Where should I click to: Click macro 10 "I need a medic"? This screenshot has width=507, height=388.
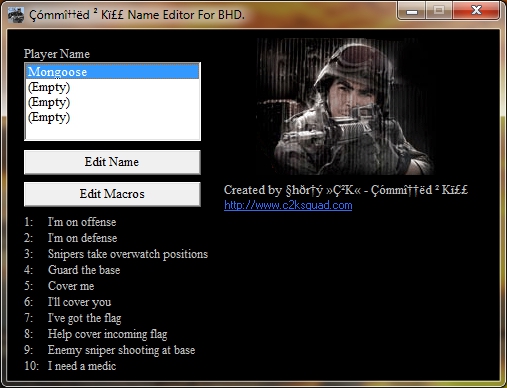click(82, 366)
